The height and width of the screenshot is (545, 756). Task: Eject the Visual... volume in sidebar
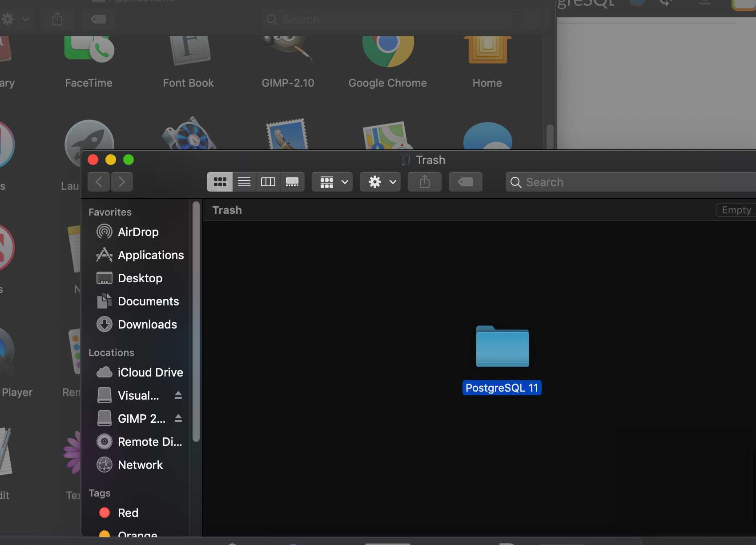pos(178,395)
